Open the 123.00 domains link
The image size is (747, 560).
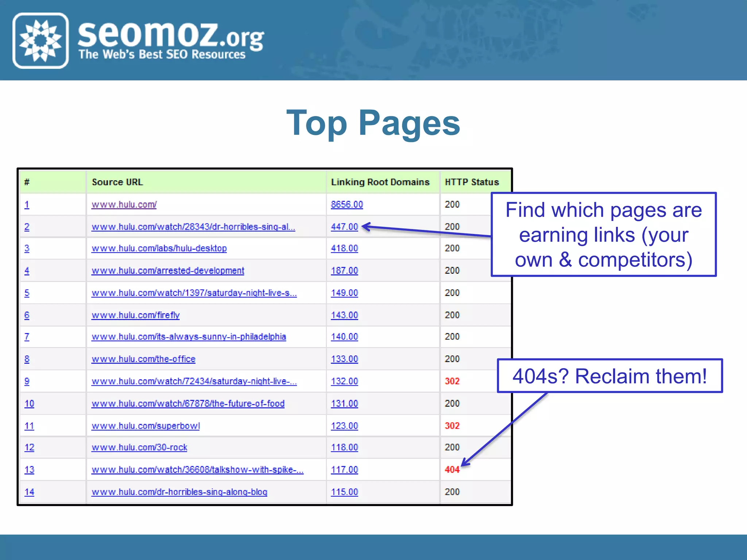pos(344,426)
